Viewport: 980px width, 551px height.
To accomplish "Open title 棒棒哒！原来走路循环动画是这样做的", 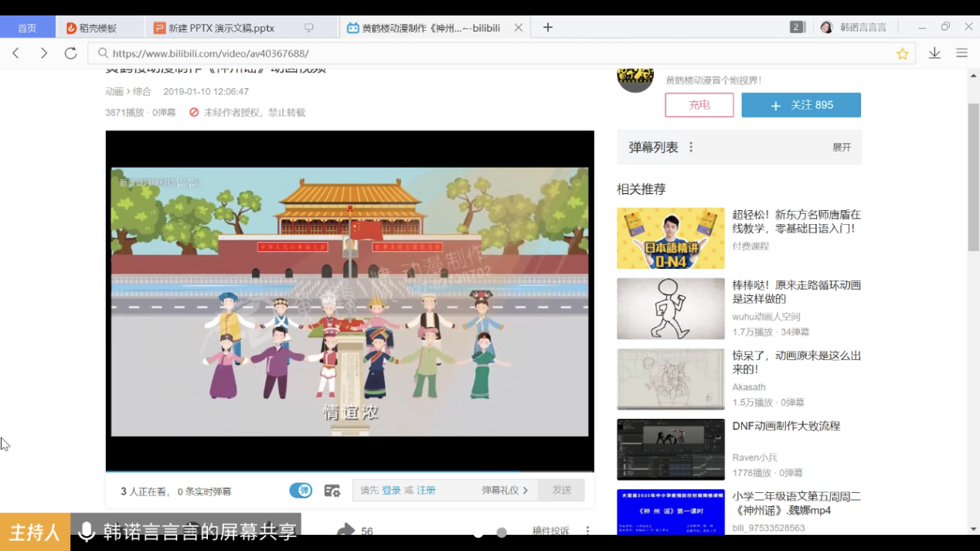I will pyautogui.click(x=797, y=292).
